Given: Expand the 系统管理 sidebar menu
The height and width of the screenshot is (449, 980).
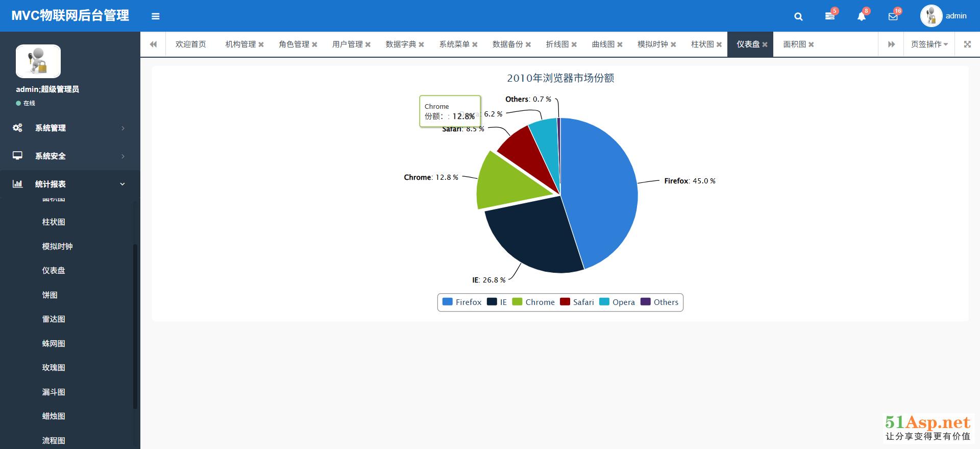Looking at the screenshot, I should (70, 128).
